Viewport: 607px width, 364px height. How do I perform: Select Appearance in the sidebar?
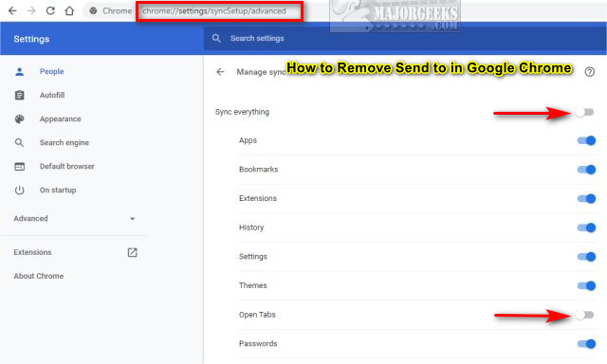click(60, 119)
